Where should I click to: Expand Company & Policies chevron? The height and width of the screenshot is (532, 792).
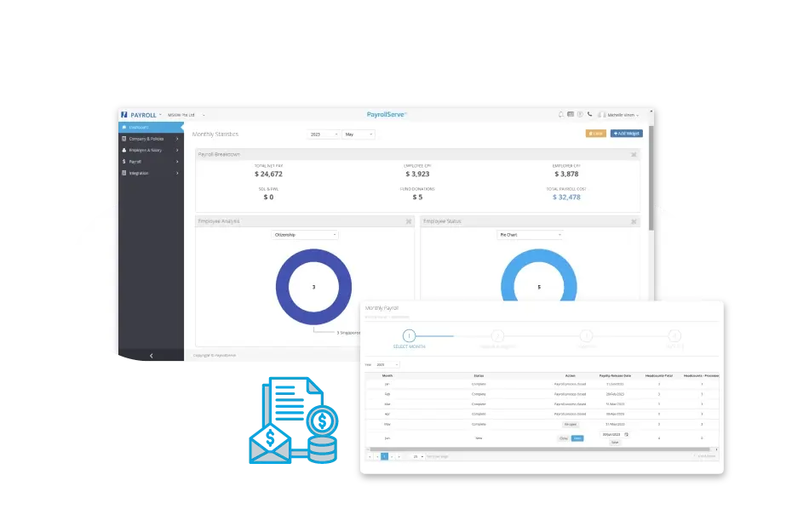click(177, 139)
